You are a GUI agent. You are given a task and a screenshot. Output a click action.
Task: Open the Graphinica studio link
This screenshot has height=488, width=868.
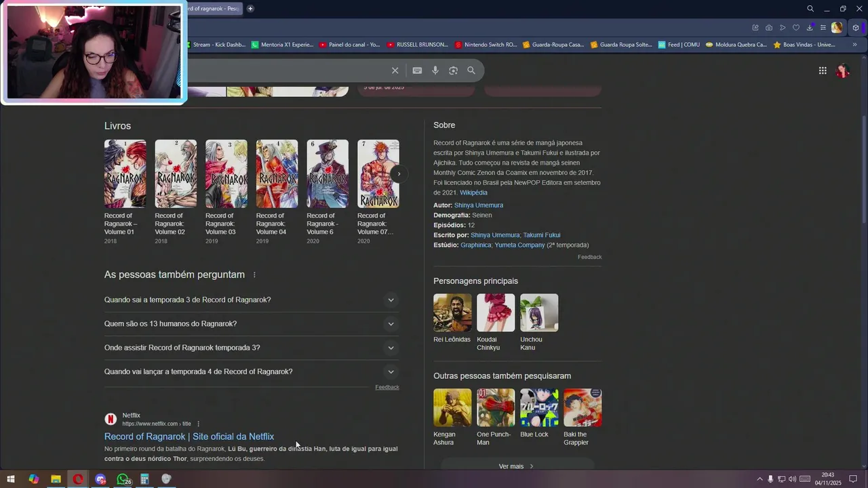click(x=475, y=245)
